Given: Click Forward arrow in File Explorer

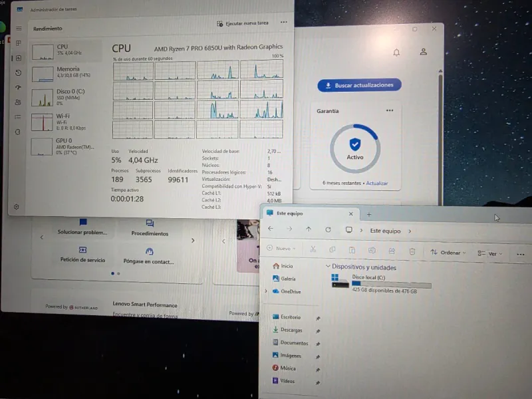Looking at the screenshot, I should click(x=289, y=229).
